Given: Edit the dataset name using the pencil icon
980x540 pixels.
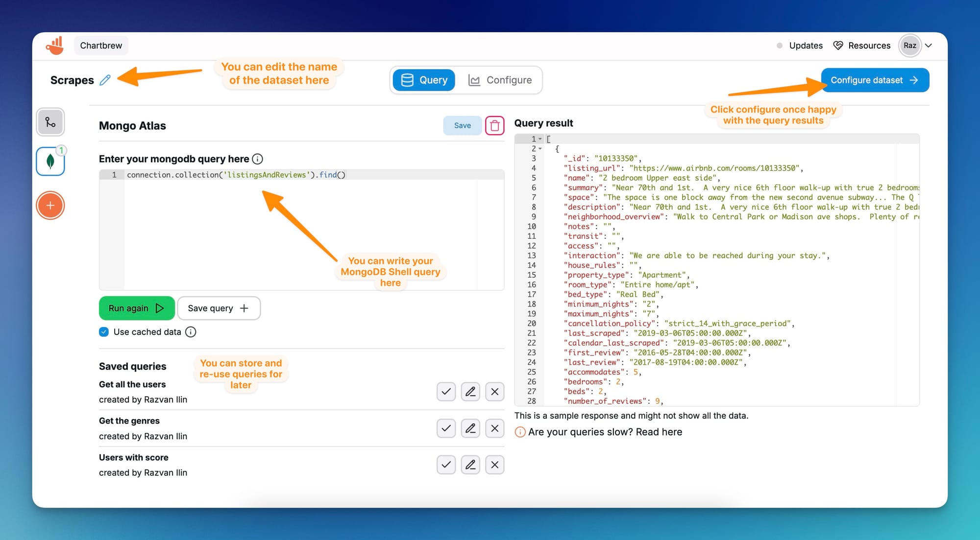Looking at the screenshot, I should (105, 80).
